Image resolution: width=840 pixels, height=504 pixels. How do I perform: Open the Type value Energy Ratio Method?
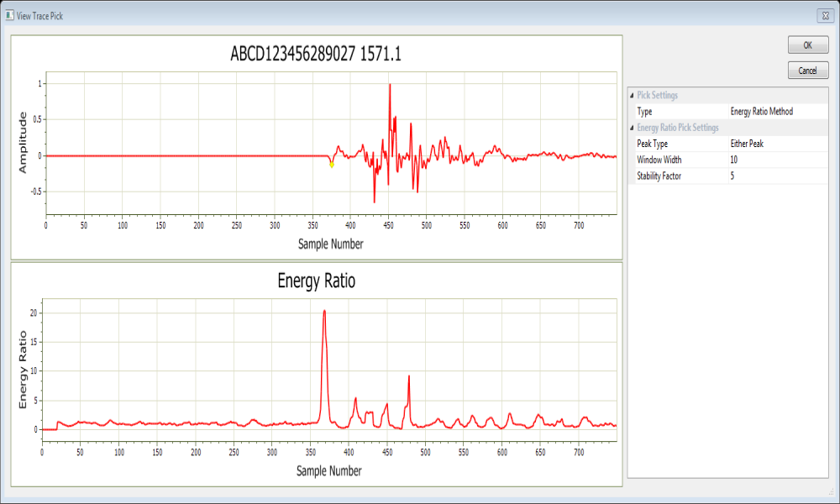(782, 112)
